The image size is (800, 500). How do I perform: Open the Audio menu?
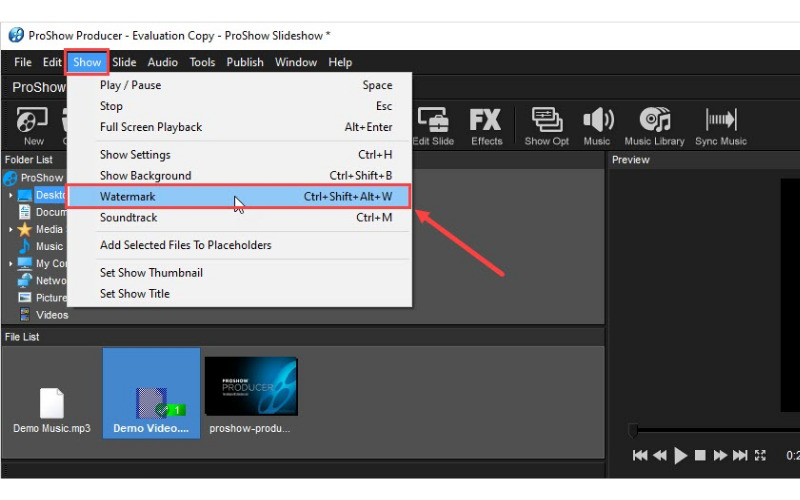[x=163, y=62]
